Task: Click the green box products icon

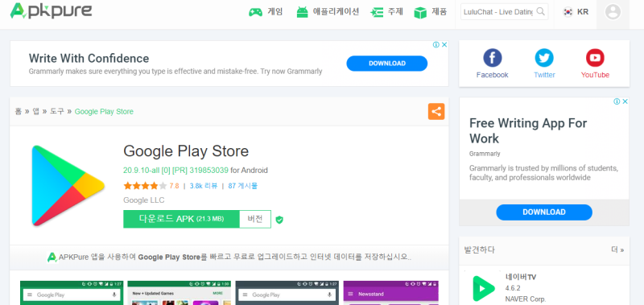Action: tap(420, 12)
